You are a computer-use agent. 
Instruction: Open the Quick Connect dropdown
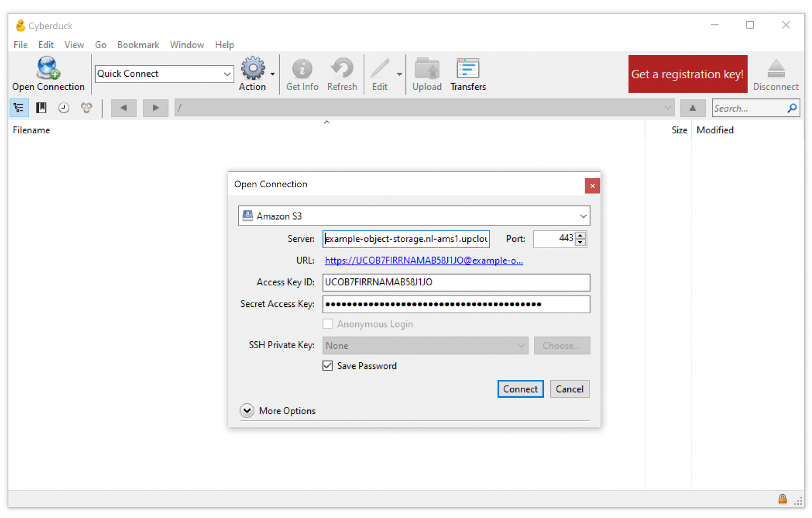coord(227,74)
